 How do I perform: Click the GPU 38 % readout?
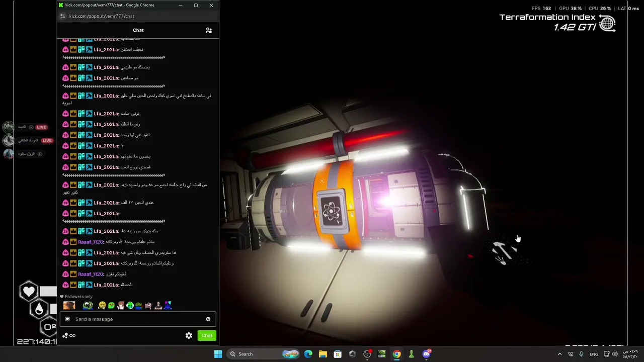tap(571, 9)
